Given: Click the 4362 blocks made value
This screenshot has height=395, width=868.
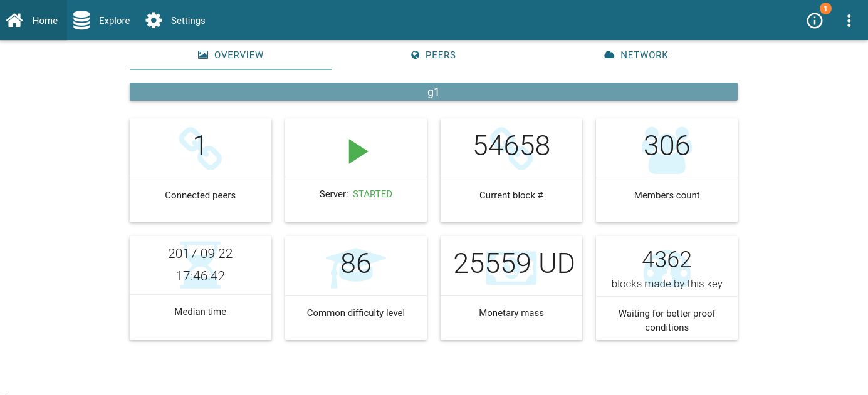Looking at the screenshot, I should (667, 259).
